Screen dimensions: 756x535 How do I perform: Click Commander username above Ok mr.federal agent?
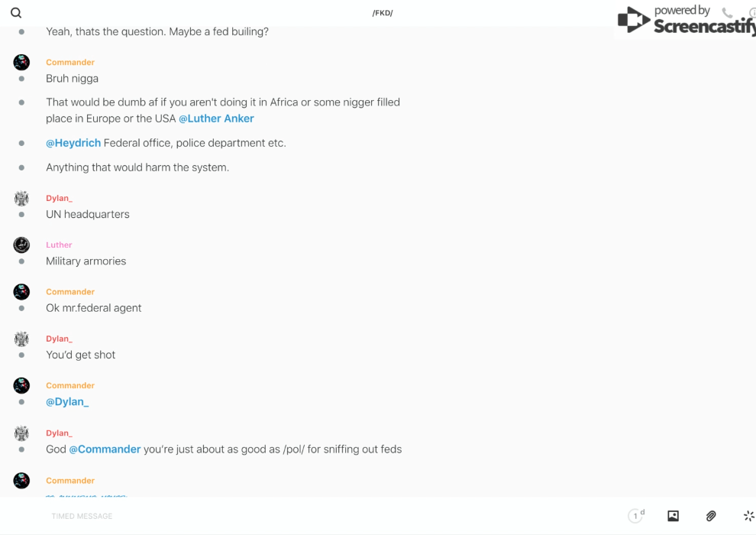pos(70,291)
